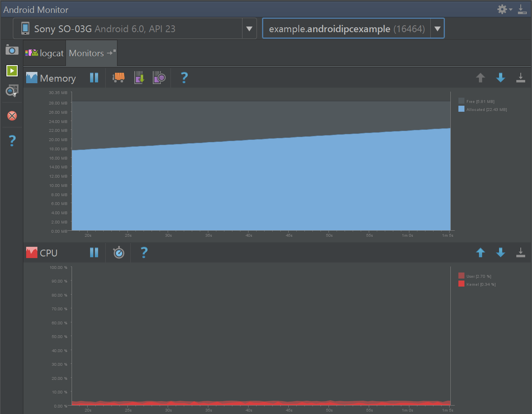The image size is (532, 414).
Task: Click the User CPU legend swatch
Action: pyautogui.click(x=461, y=276)
